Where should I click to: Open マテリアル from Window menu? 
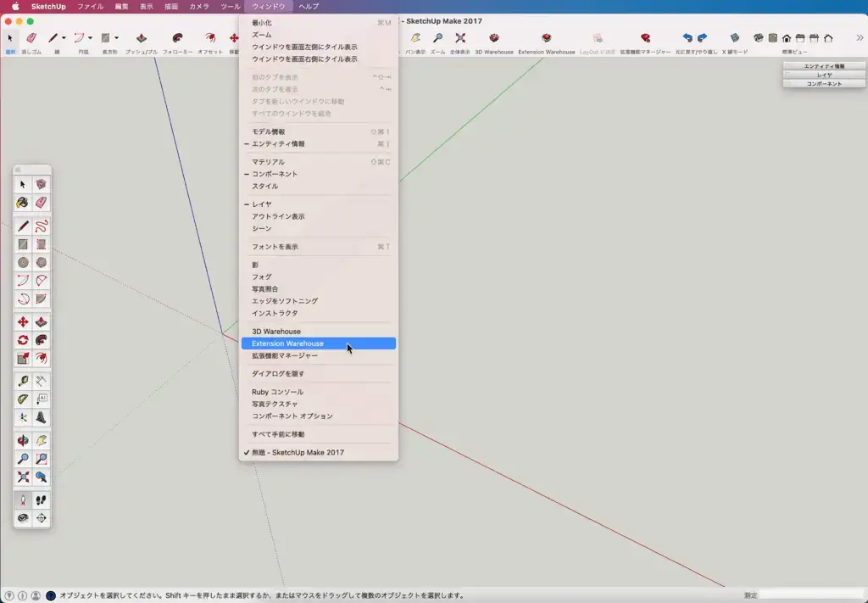point(319,162)
